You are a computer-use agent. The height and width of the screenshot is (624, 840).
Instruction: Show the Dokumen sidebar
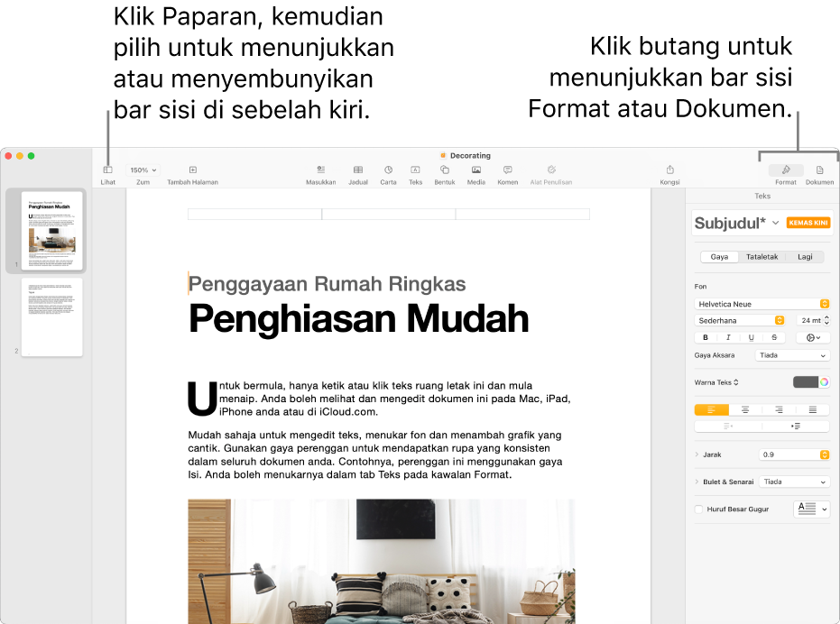pyautogui.click(x=819, y=170)
